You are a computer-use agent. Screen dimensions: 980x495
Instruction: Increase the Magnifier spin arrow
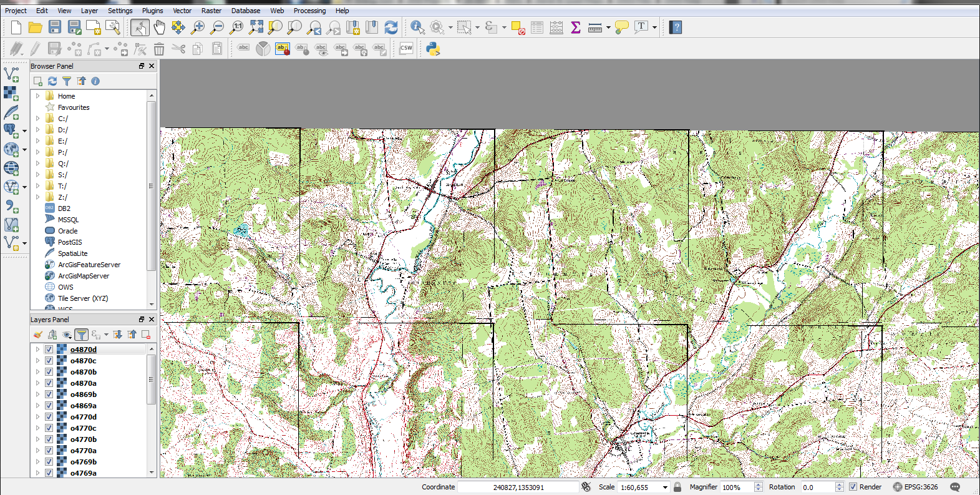[x=759, y=484]
